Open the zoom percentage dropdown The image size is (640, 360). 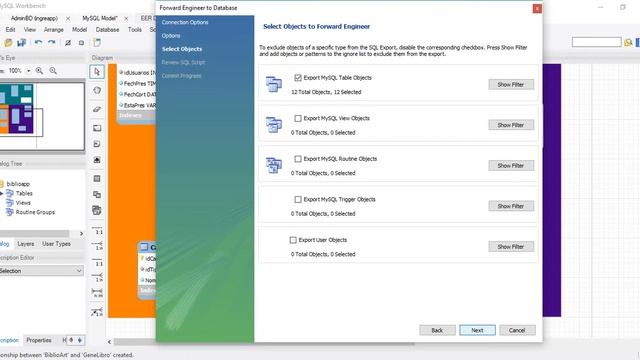pos(29,71)
